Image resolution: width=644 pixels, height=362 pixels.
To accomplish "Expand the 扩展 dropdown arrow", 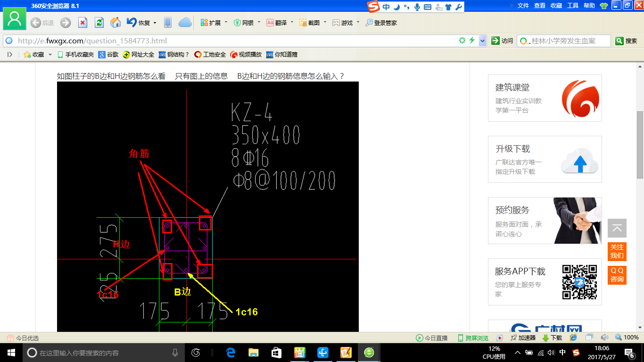I will pyautogui.click(x=226, y=22).
